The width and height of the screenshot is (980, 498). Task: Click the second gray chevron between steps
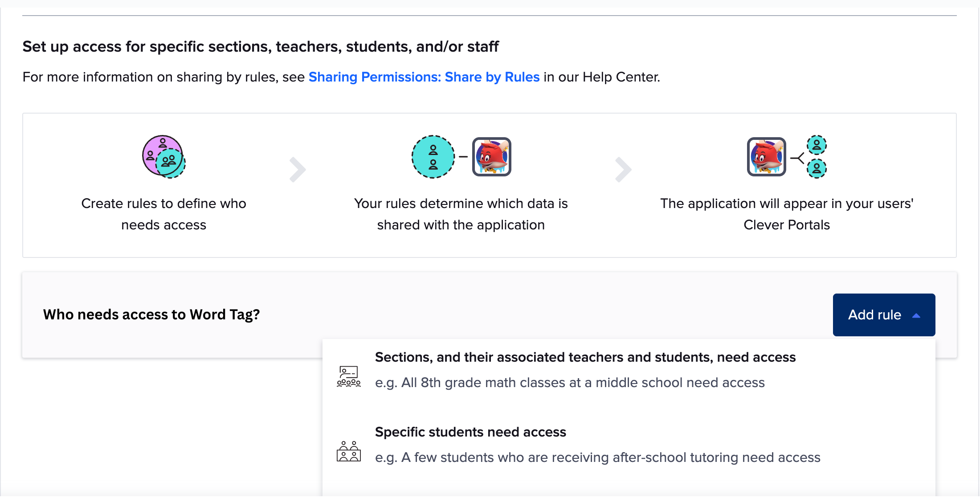point(623,170)
